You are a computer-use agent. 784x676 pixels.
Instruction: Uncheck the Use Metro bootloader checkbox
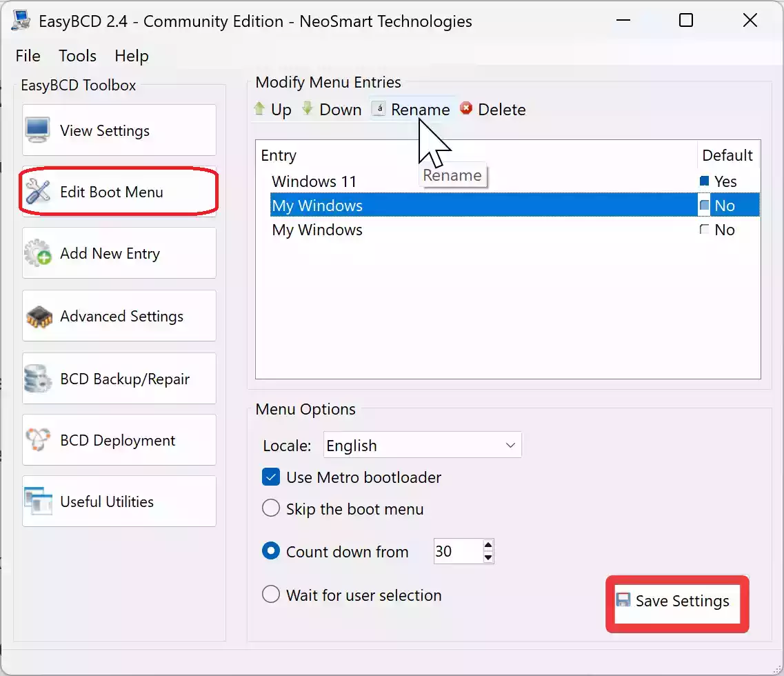pyautogui.click(x=271, y=477)
